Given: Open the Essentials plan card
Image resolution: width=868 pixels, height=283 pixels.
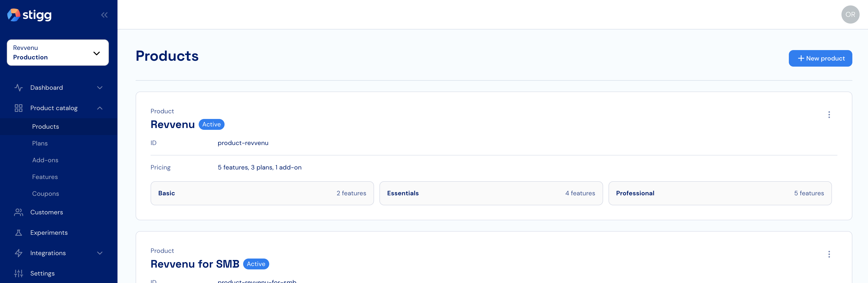Looking at the screenshot, I should tap(491, 194).
